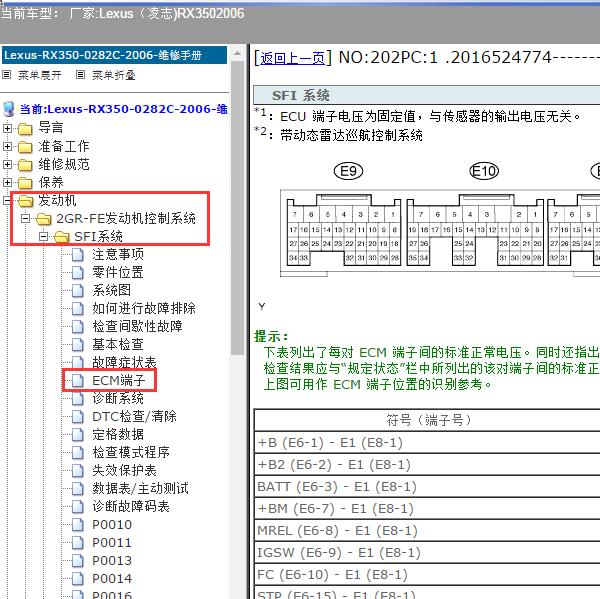Expand the 保养 folder plus box
This screenshot has width=600, height=599.
(x=7, y=182)
